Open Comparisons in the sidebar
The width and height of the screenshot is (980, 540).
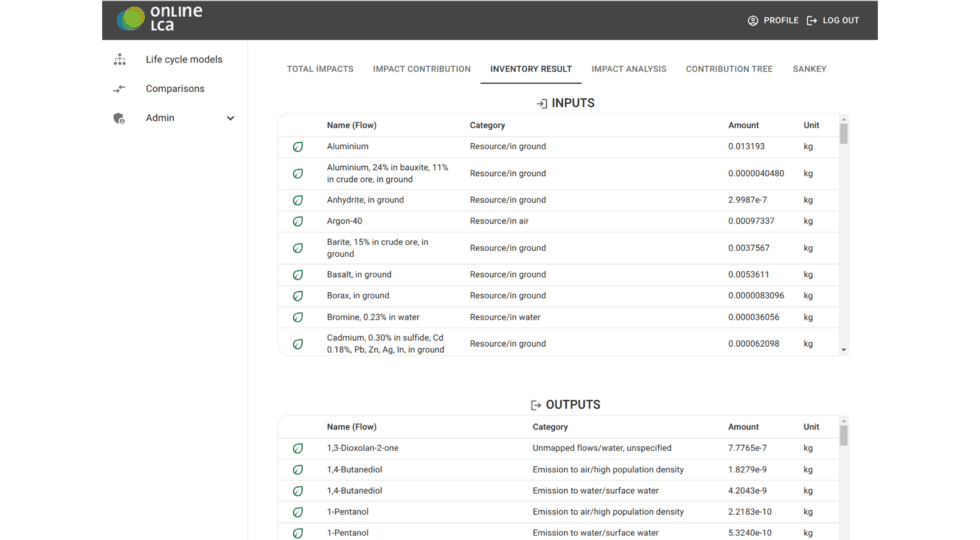click(175, 89)
